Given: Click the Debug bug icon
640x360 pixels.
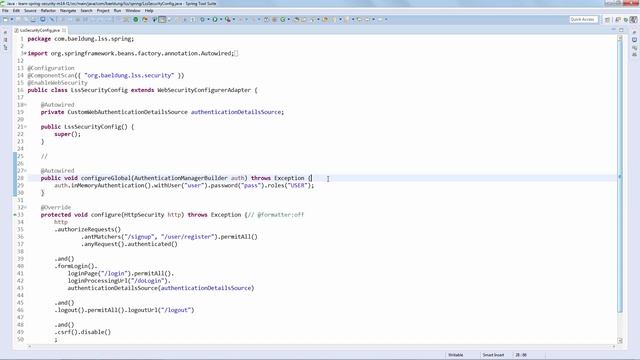Looking at the screenshot, I should point(202,19).
